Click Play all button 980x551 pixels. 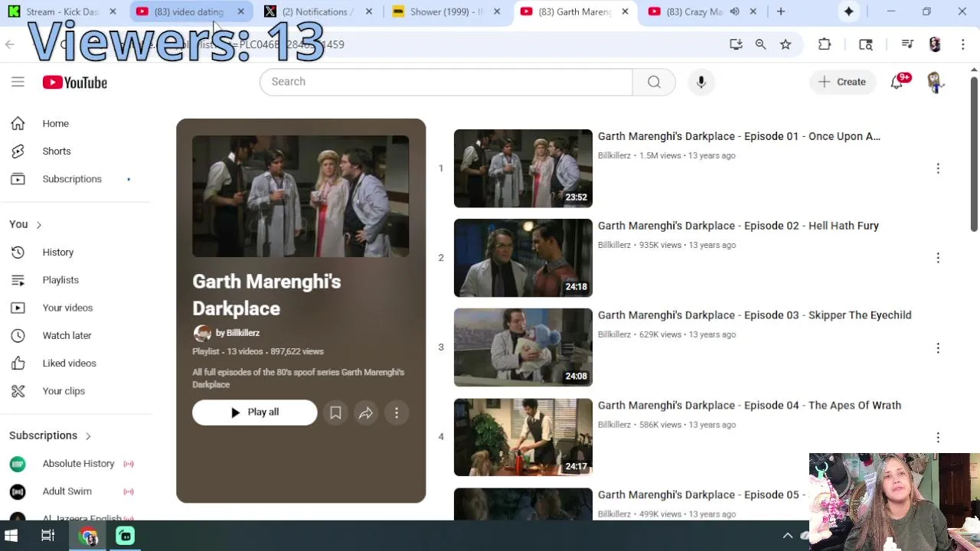(x=254, y=412)
